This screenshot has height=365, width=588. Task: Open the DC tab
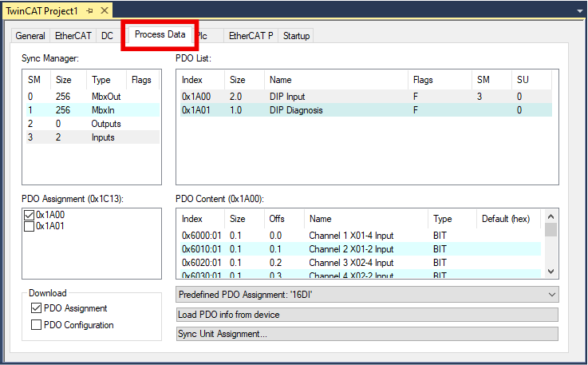point(107,36)
